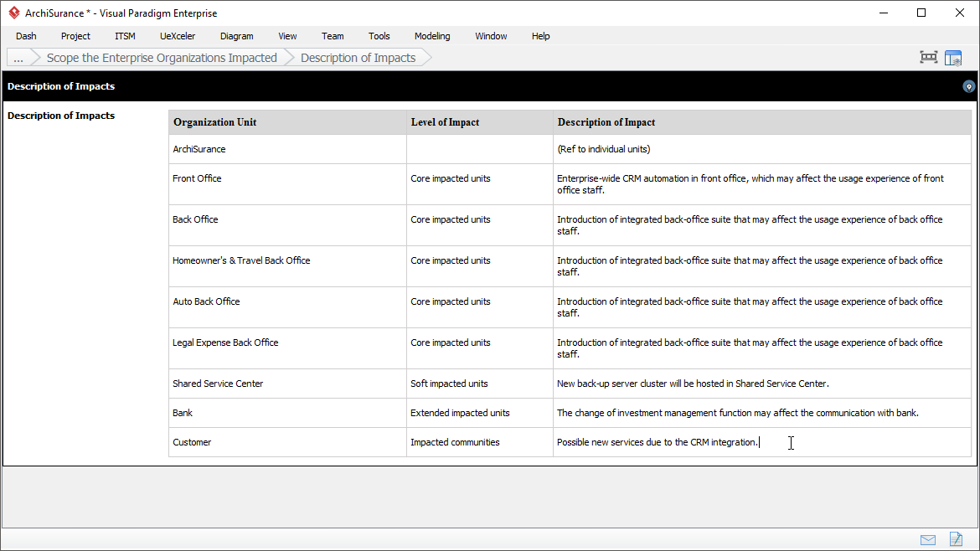This screenshot has height=551, width=980.
Task: Open the Help menu
Action: pyautogui.click(x=540, y=36)
